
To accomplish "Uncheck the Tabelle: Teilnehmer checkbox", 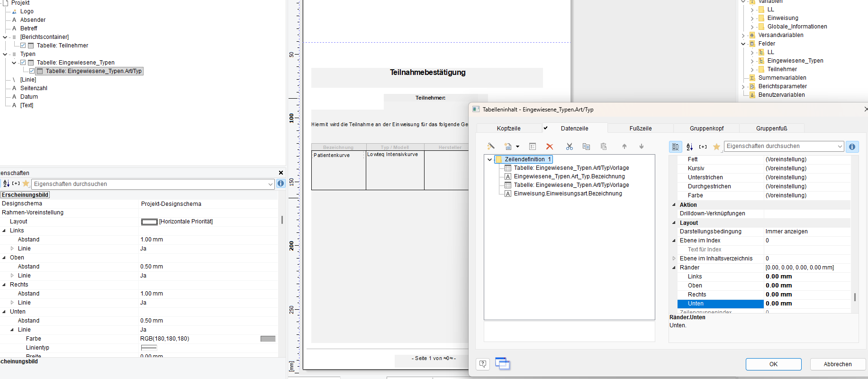I will coord(23,46).
